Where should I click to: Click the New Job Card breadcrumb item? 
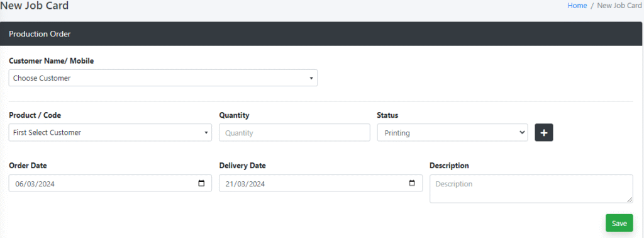(619, 6)
